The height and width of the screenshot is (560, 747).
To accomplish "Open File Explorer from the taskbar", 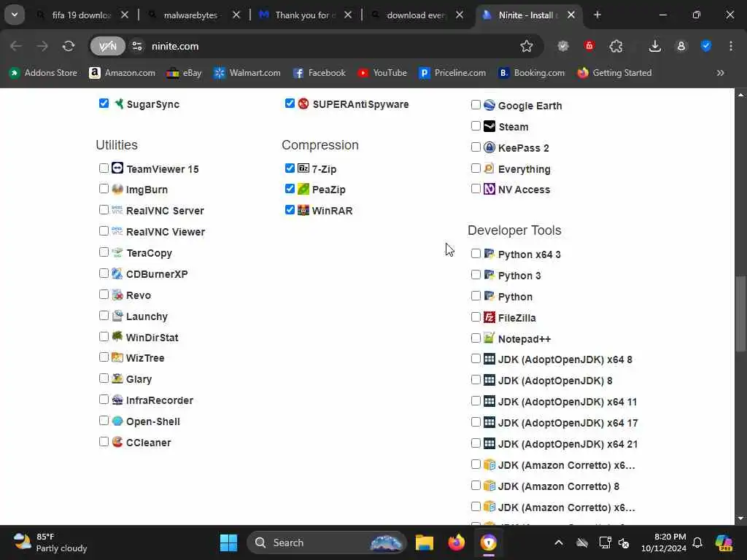I will point(424,542).
